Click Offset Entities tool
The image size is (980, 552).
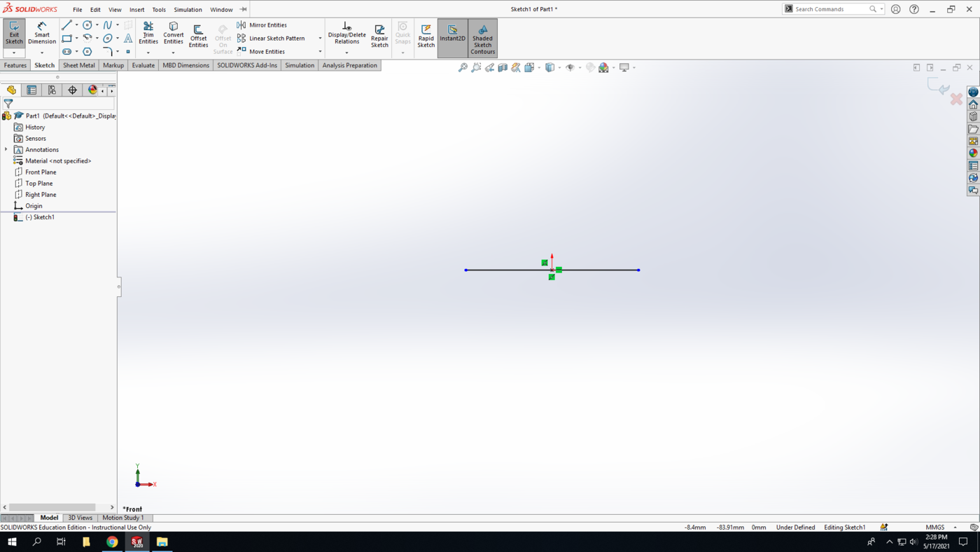[x=198, y=36]
